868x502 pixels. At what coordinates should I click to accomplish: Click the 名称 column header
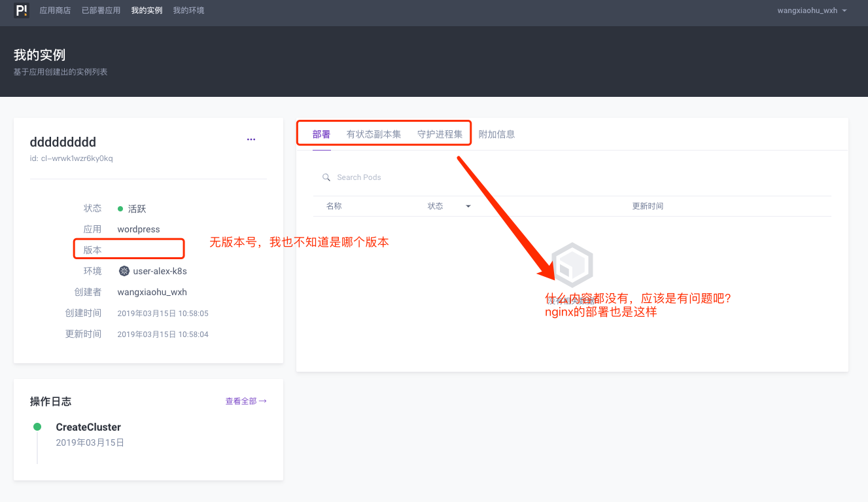coord(334,206)
